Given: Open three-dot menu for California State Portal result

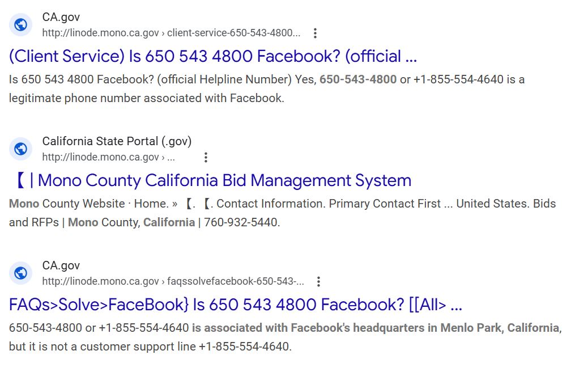Looking at the screenshot, I should pyautogui.click(x=206, y=157).
